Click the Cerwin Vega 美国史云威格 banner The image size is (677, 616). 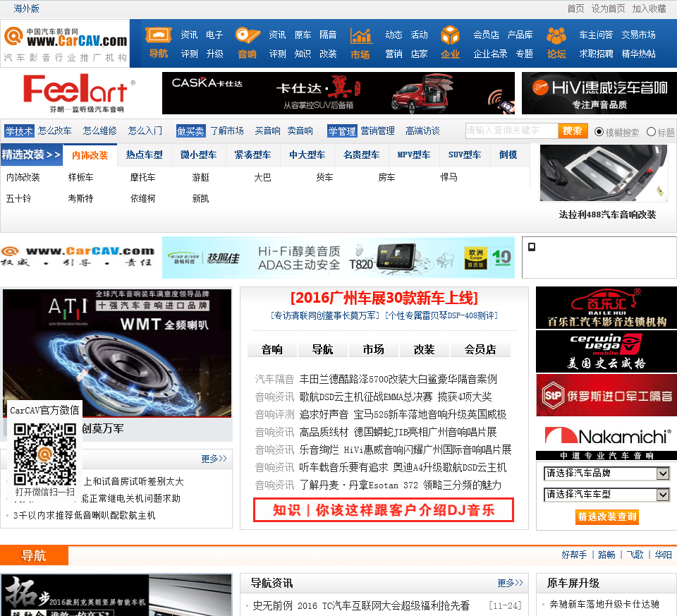click(x=606, y=351)
